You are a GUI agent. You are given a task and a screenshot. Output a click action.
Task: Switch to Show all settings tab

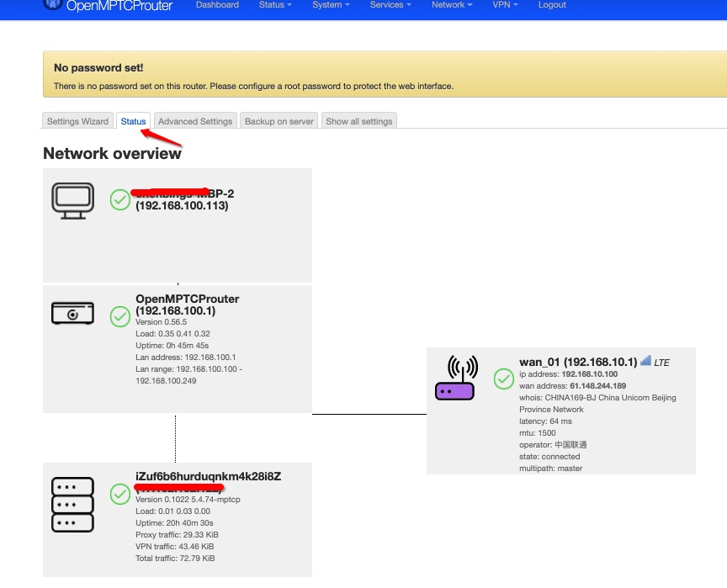coord(358,121)
